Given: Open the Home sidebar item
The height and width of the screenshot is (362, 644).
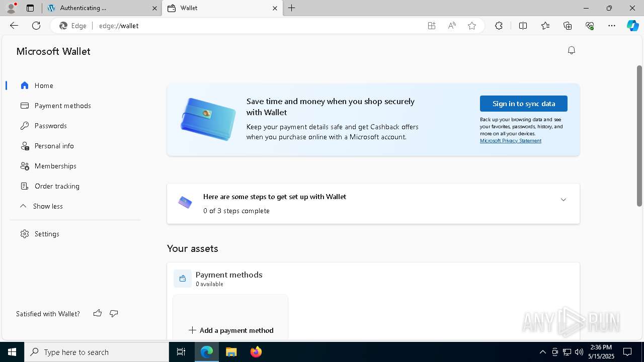Looking at the screenshot, I should pyautogui.click(x=37, y=85).
